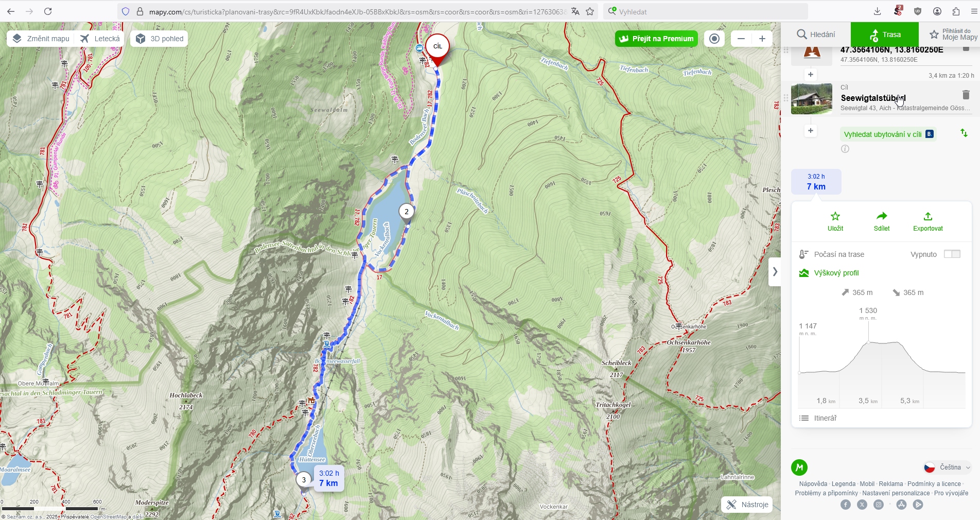Delete the Seewigtalstüberl destination with trash icon
Screen dimensions: 980x520
pos(966,95)
